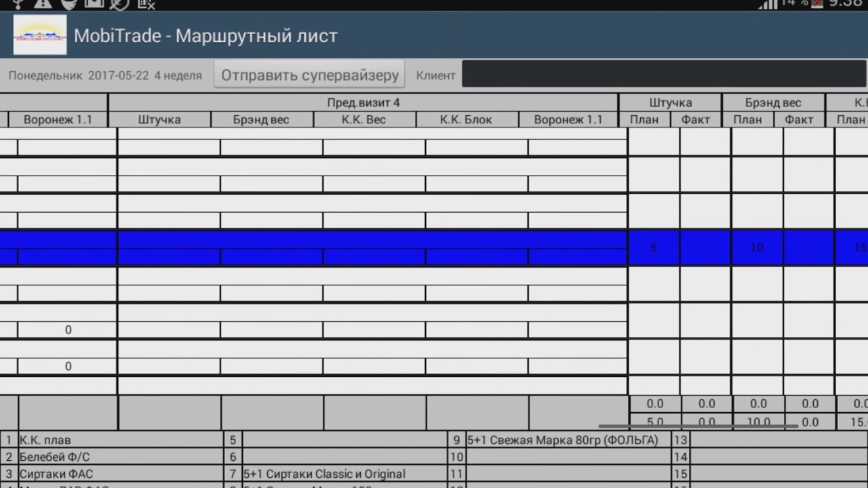Image resolution: width=868 pixels, height=488 pixels.
Task: Select plan value '10' in blue row
Action: [x=757, y=248]
